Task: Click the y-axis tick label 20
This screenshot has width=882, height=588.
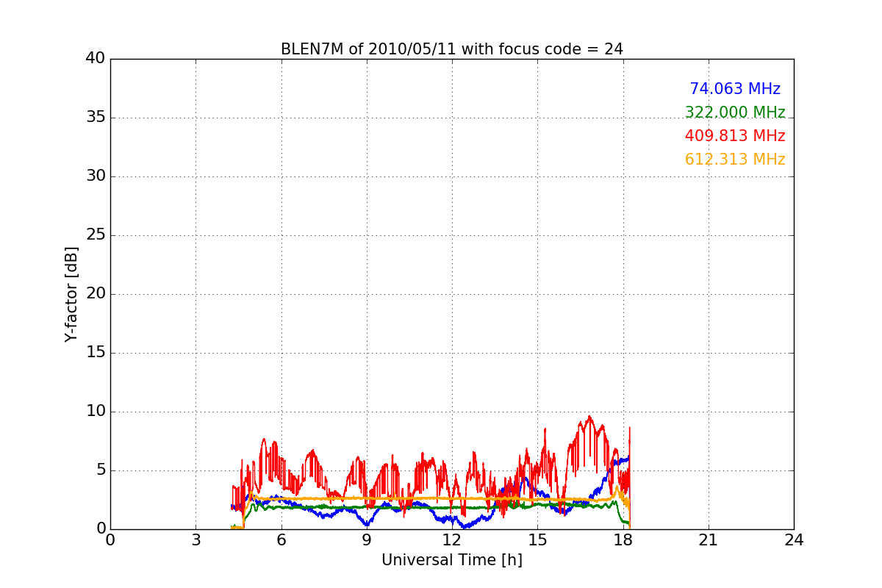Action: (x=96, y=294)
